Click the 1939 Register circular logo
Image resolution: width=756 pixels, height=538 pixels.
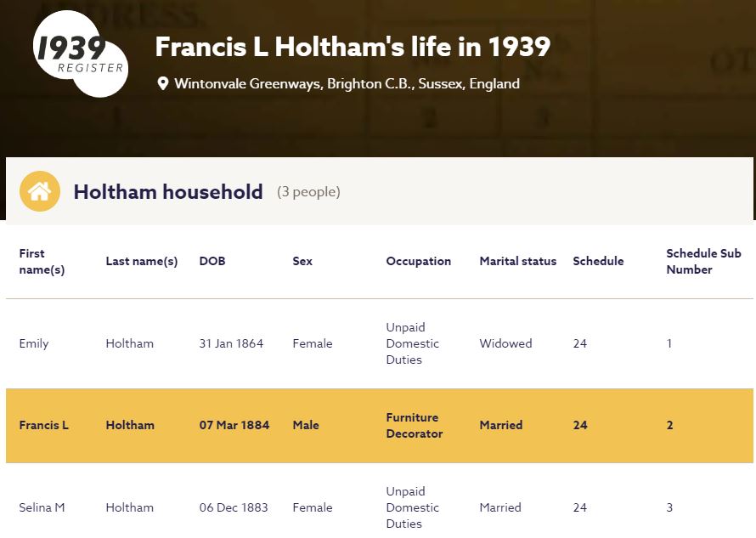click(x=80, y=53)
